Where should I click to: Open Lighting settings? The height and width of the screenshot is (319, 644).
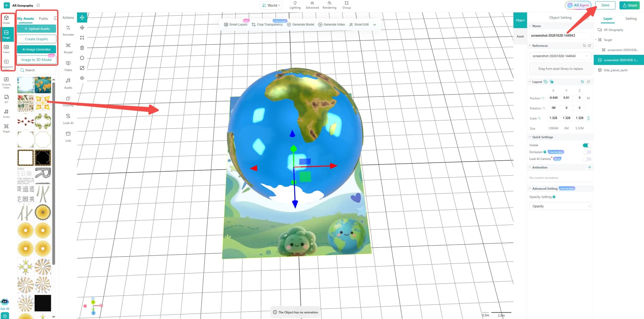295,5
